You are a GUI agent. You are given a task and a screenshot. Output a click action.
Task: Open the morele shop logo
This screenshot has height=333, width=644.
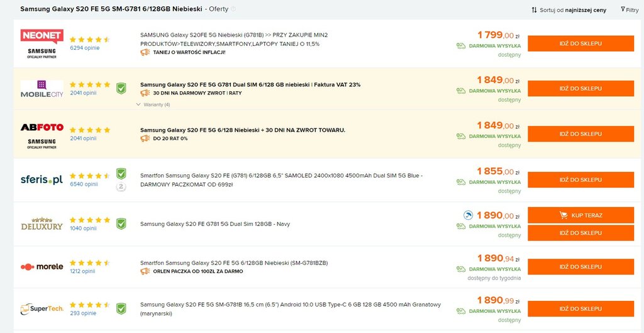(42, 267)
